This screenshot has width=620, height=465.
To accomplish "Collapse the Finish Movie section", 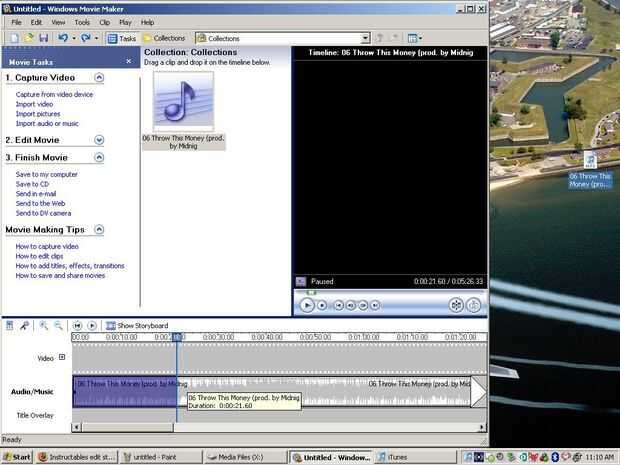I will tap(99, 157).
